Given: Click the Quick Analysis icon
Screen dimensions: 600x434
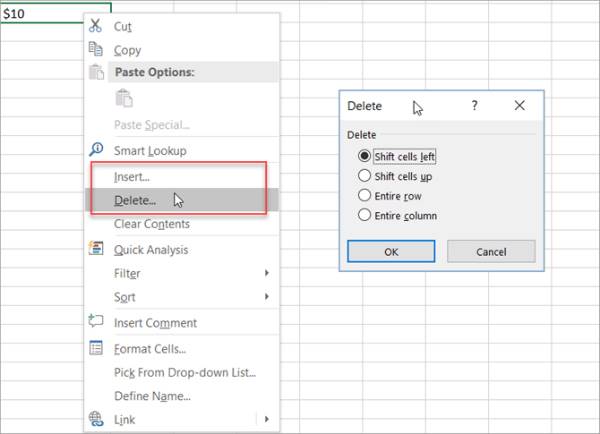Looking at the screenshot, I should point(96,248).
